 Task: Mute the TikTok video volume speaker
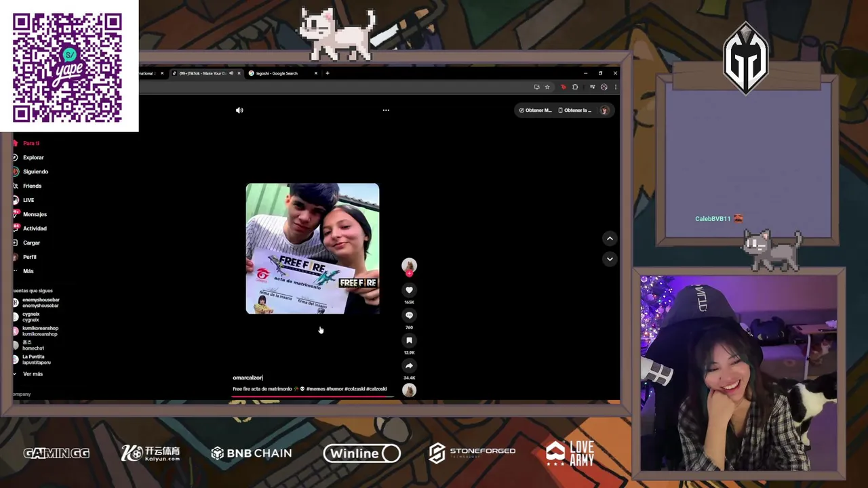(x=239, y=110)
